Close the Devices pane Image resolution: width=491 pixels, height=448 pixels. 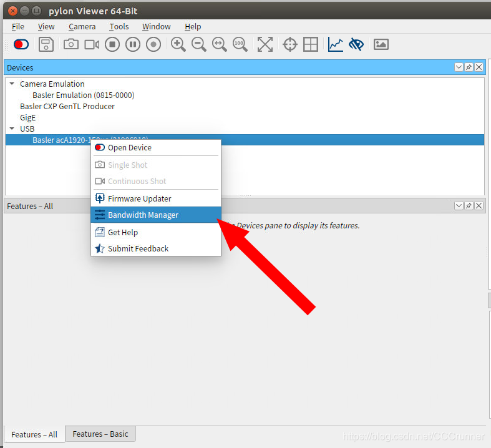point(479,67)
